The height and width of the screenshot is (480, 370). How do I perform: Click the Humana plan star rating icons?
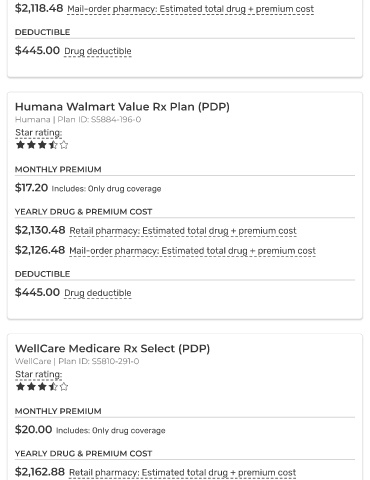click(42, 145)
